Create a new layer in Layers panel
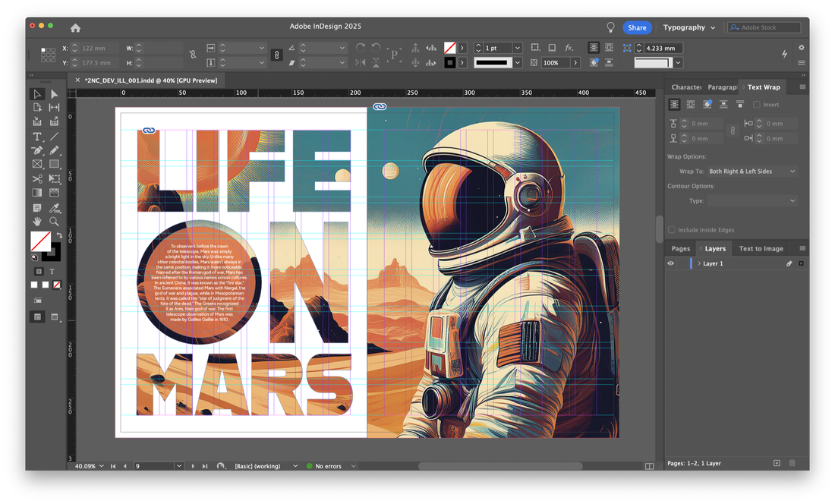 [777, 463]
